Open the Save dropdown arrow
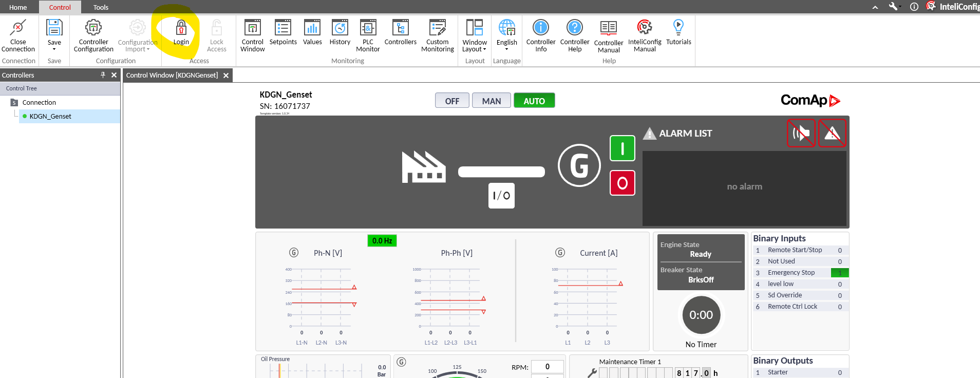This screenshot has height=378, width=980. (54, 49)
